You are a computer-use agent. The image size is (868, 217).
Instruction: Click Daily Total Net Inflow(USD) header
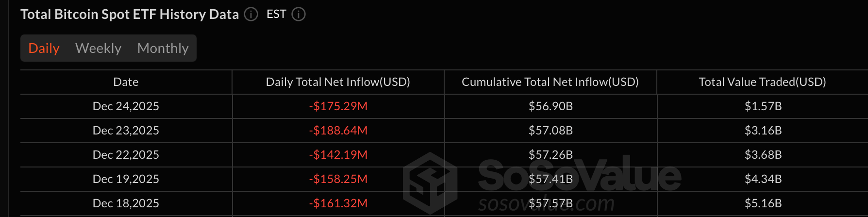338,82
